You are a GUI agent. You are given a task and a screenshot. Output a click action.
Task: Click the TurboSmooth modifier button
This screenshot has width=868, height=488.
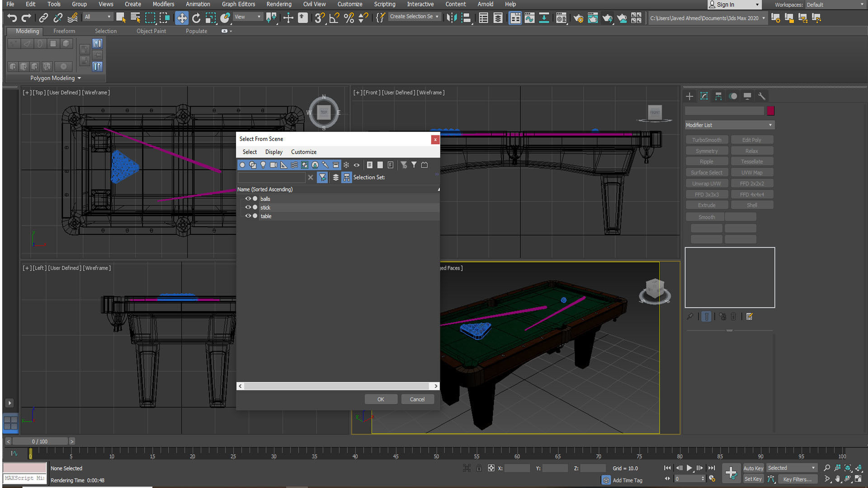tap(707, 140)
